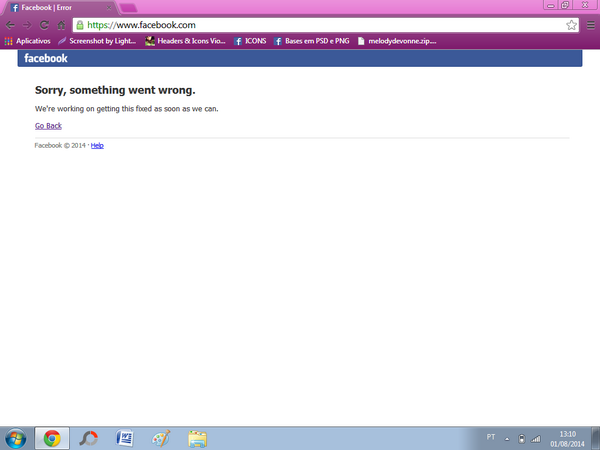Switch to Chrome in the taskbar
Viewport: 600px width, 450px height.
(x=52, y=439)
